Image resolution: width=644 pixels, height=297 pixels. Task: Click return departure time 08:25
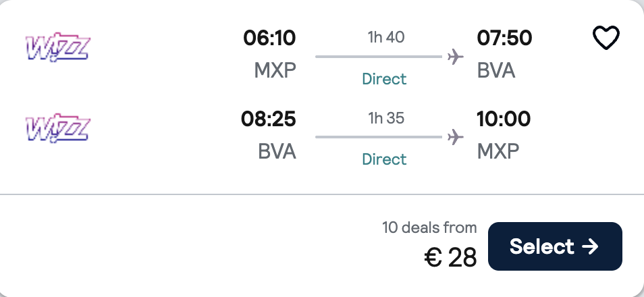(x=269, y=119)
